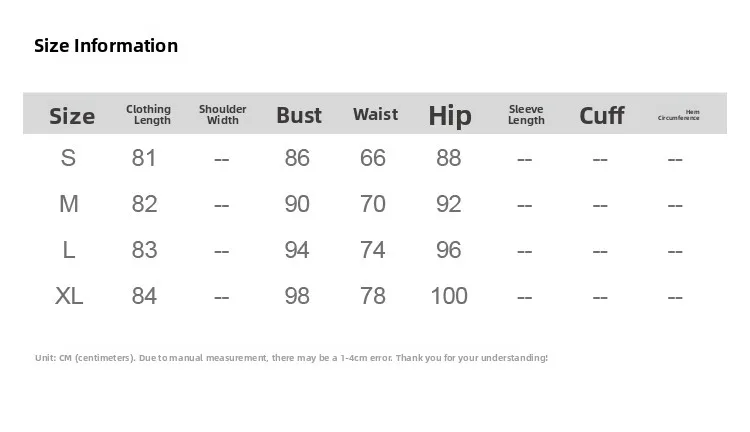The image size is (750, 432).
Task: Click bust value 90 for size M
Action: (x=297, y=204)
